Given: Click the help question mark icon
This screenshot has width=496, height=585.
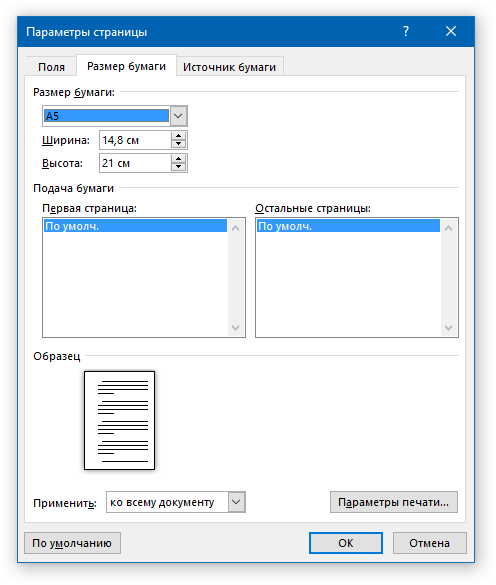Looking at the screenshot, I should point(406,31).
